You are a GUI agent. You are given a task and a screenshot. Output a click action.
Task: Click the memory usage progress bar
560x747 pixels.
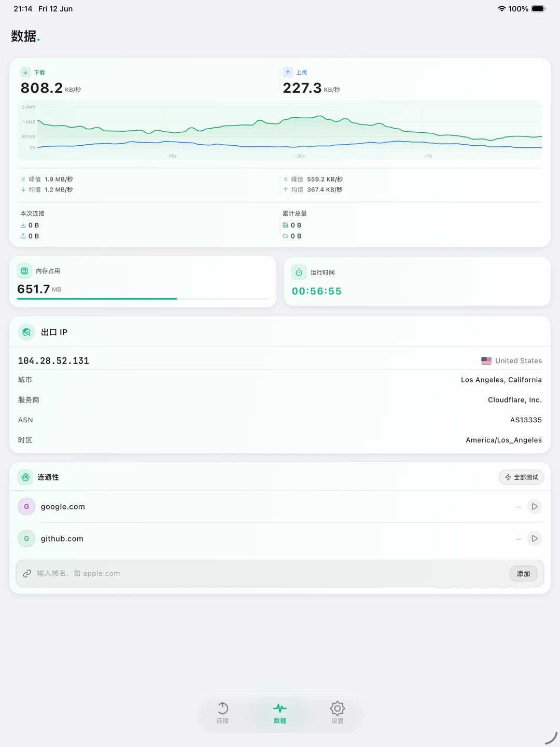[143, 299]
